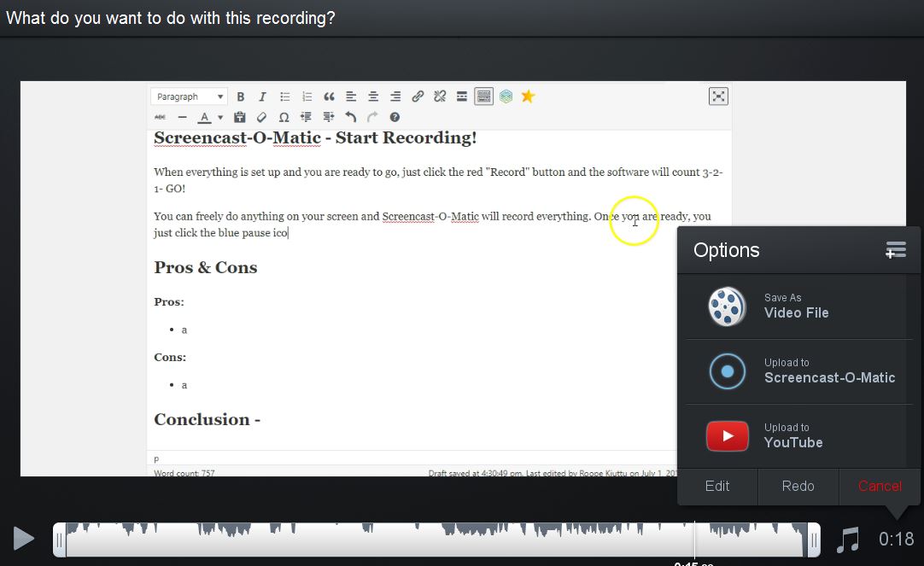Apply strikethrough formatting
924x566 pixels.
coord(160,117)
